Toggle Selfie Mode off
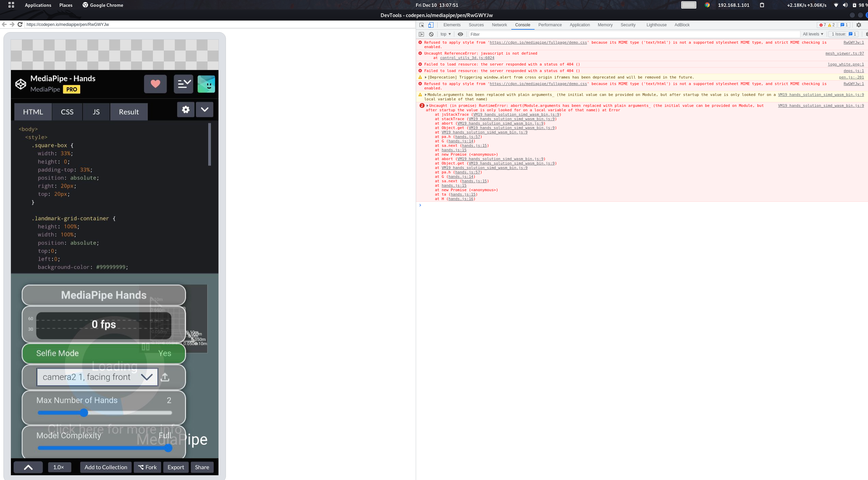Screen dimensions: 868x480 click(103, 353)
